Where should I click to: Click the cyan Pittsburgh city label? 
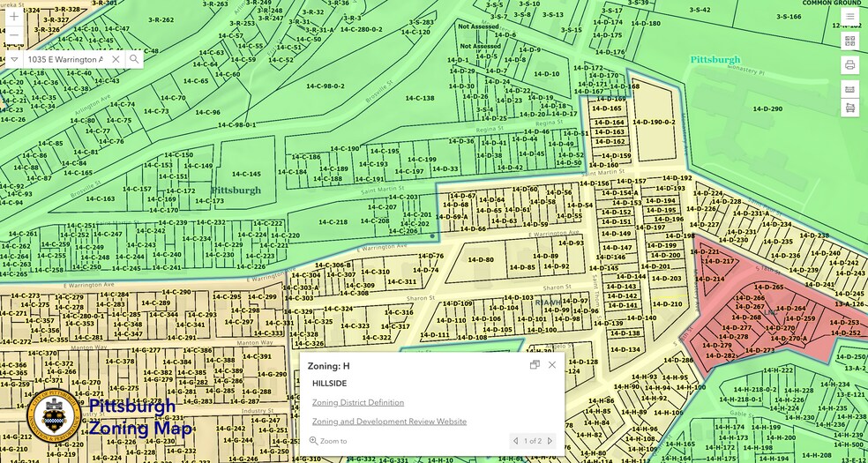pos(715,60)
